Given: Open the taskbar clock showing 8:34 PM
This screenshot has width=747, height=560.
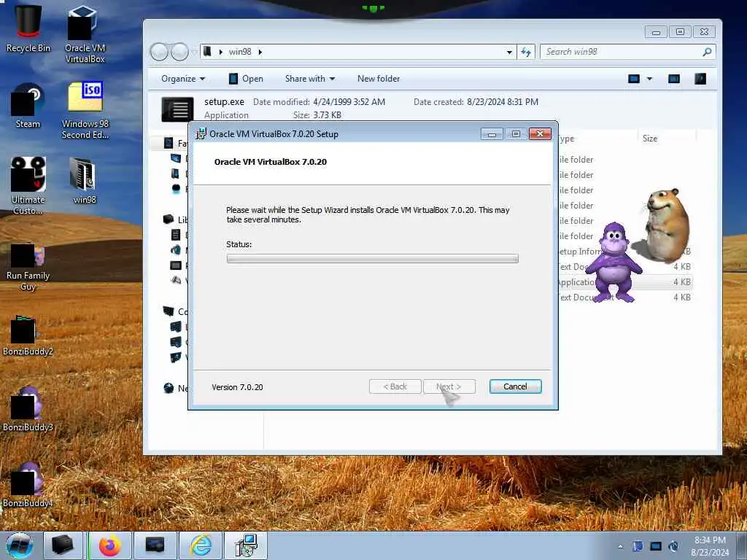Looking at the screenshot, I should pos(710,546).
